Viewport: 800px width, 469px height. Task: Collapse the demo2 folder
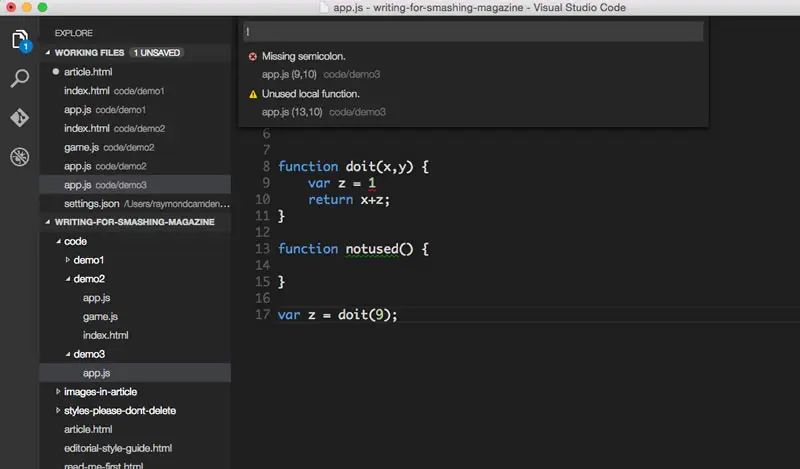click(x=67, y=279)
